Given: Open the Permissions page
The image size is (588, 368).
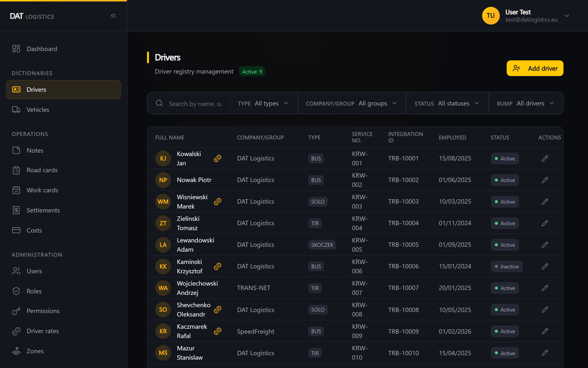Looking at the screenshot, I should [63, 311].
